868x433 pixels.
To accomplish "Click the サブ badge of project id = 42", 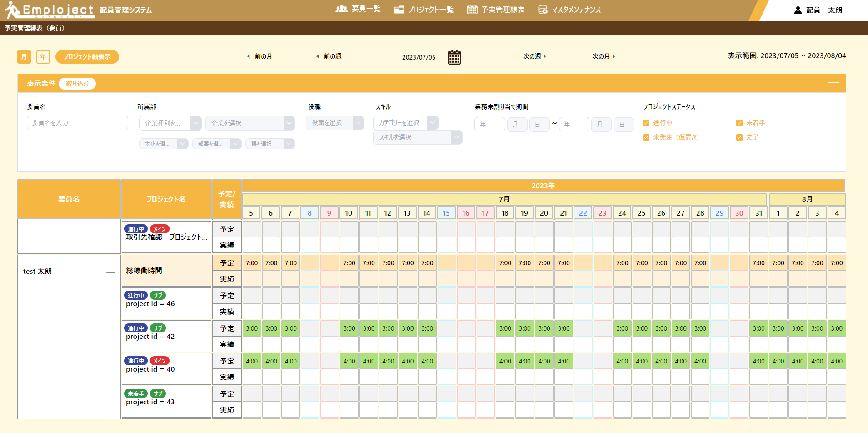I will pyautogui.click(x=158, y=328).
